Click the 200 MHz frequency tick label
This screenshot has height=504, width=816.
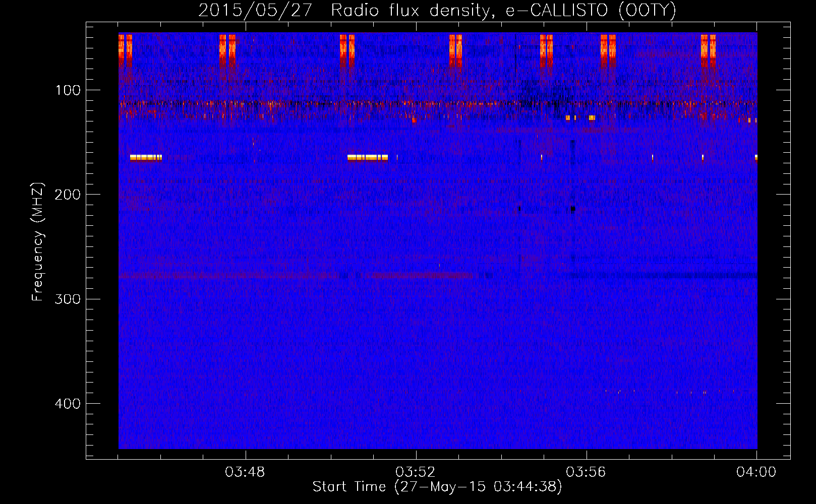click(68, 195)
